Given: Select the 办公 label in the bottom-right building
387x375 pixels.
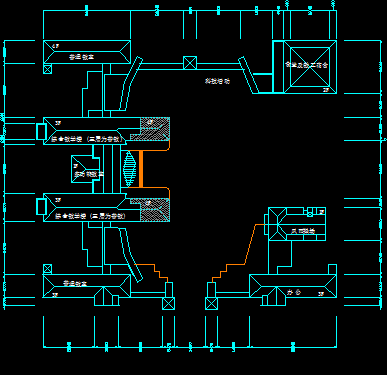Looking at the screenshot, I should (294, 292).
